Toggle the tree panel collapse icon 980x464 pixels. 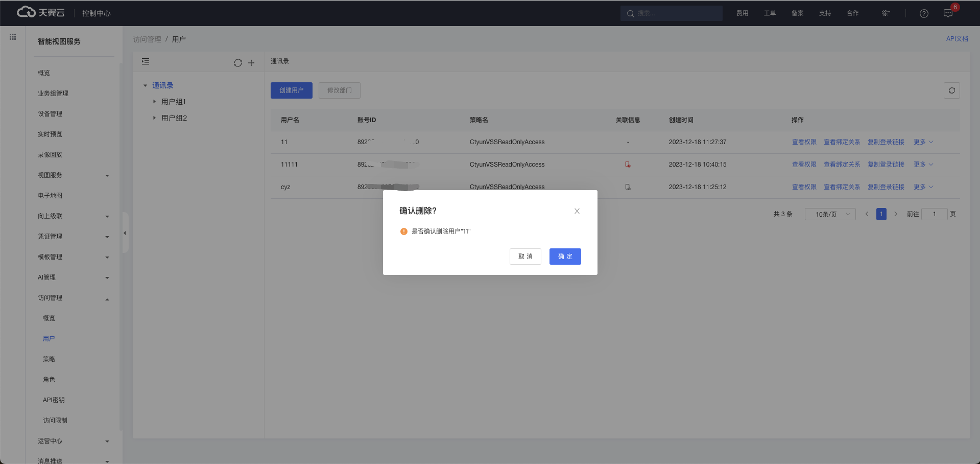pyautogui.click(x=146, y=61)
